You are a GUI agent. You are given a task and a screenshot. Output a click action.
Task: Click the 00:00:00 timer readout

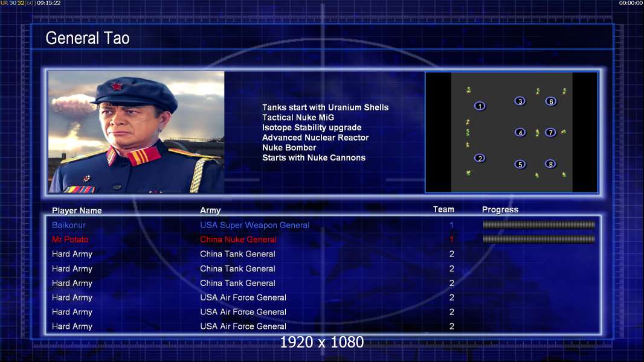point(631,3)
